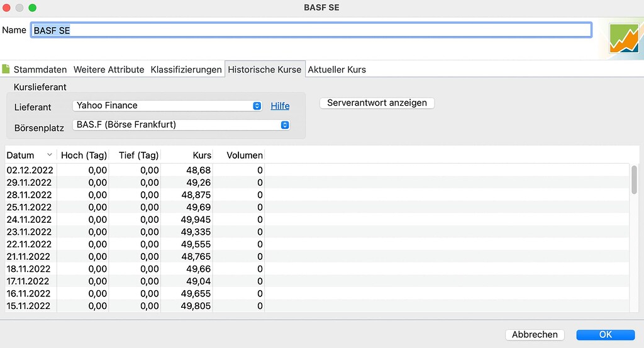Click the green Stammdaten document icon

(x=6, y=69)
